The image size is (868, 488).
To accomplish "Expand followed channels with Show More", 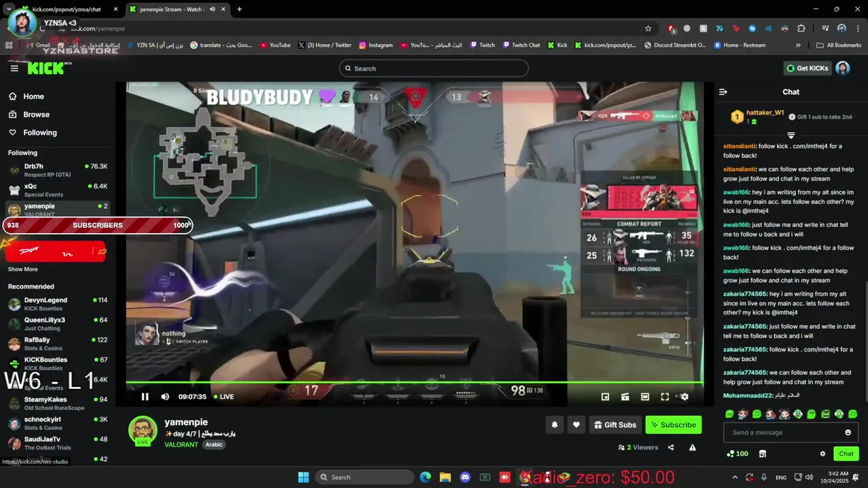I will coord(23,269).
